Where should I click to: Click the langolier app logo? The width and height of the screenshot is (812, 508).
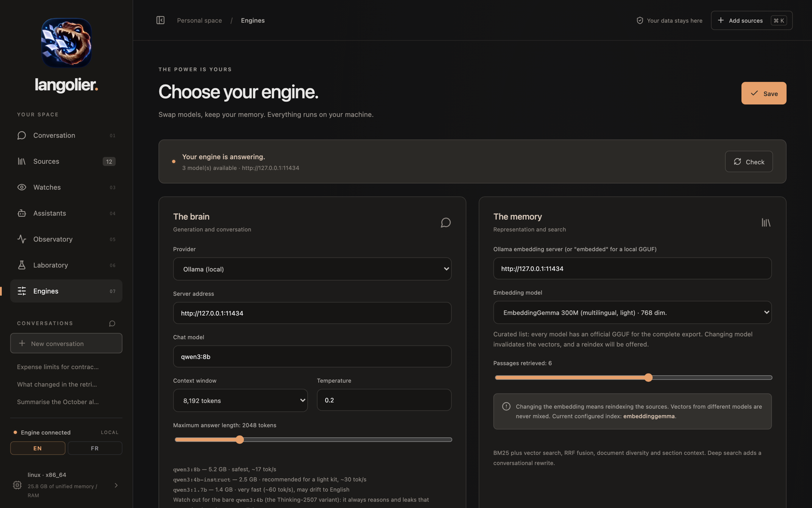click(66, 42)
